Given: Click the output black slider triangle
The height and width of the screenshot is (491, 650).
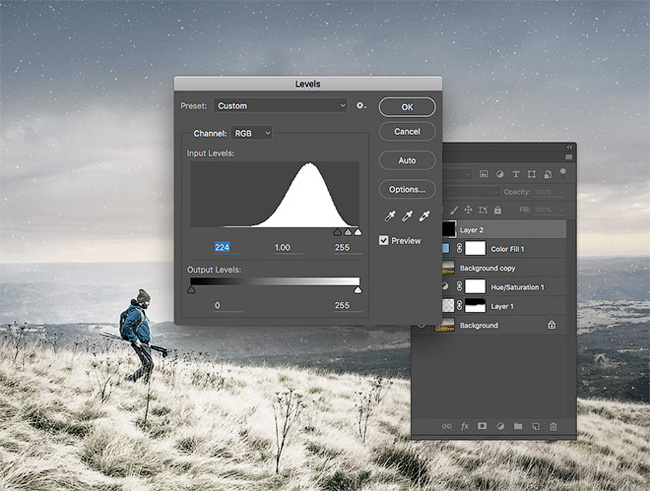Looking at the screenshot, I should point(191,290).
